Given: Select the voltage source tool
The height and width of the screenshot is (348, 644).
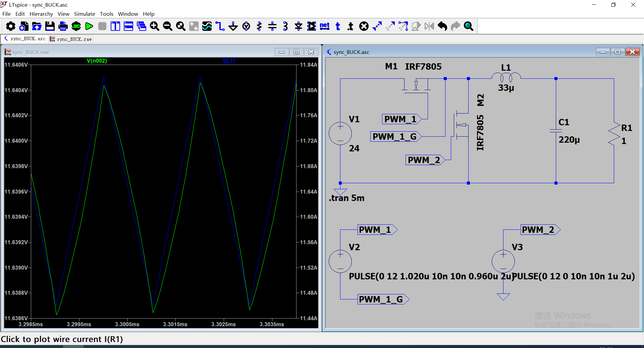Looking at the screenshot, I should [246, 26].
